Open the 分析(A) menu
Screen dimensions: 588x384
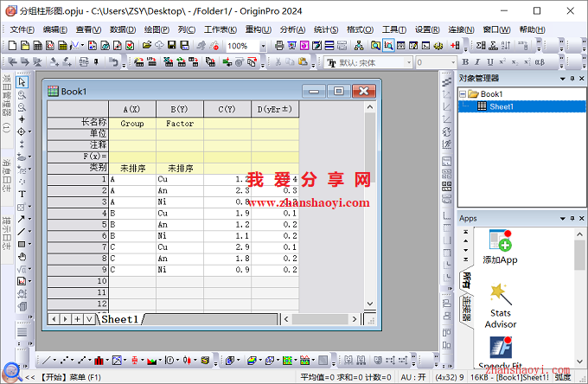pyautogui.click(x=292, y=29)
